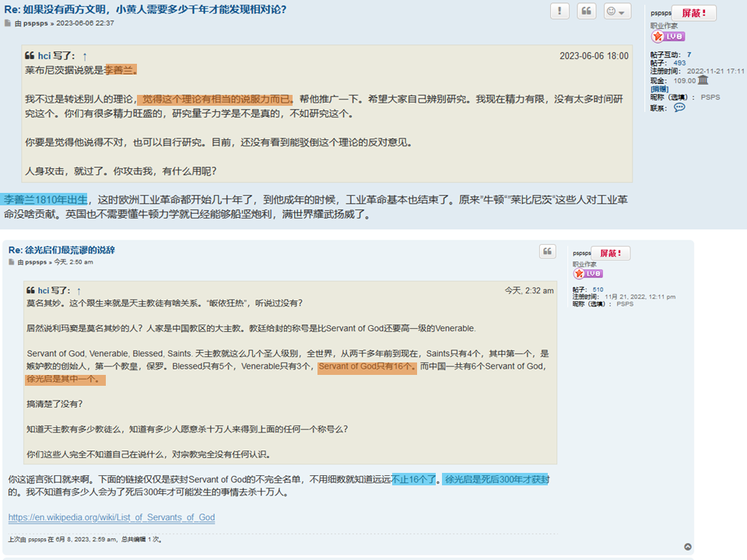Jump to the quoted hci post from 今天, 2:32 am
The height and width of the screenshot is (560, 747).
[x=79, y=291]
